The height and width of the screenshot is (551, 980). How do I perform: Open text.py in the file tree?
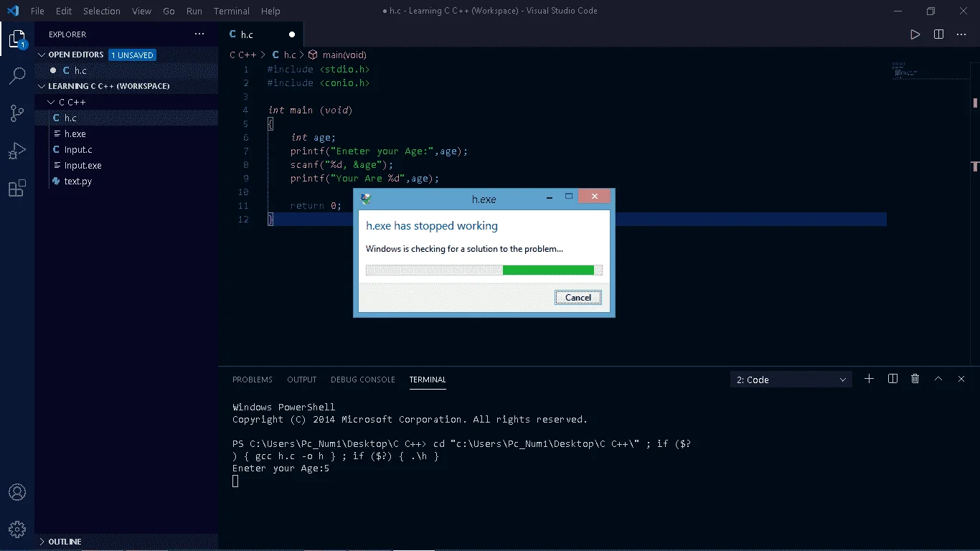[126, 181]
